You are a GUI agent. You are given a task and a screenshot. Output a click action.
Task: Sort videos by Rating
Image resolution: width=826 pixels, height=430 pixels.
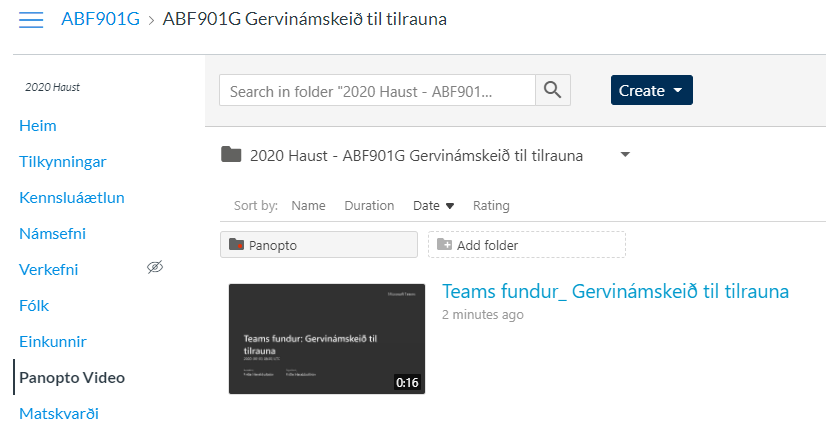click(x=491, y=206)
